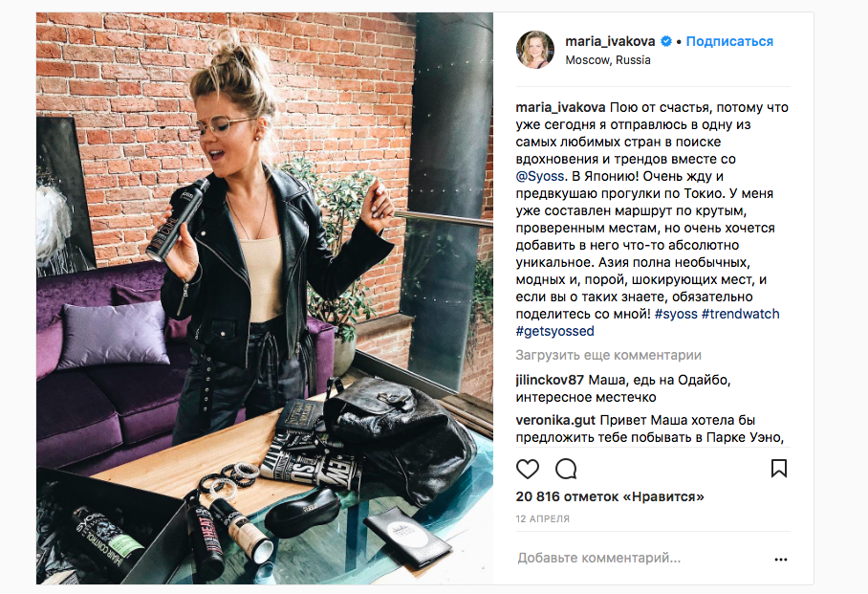Follow the account via Подписаться

(729, 41)
